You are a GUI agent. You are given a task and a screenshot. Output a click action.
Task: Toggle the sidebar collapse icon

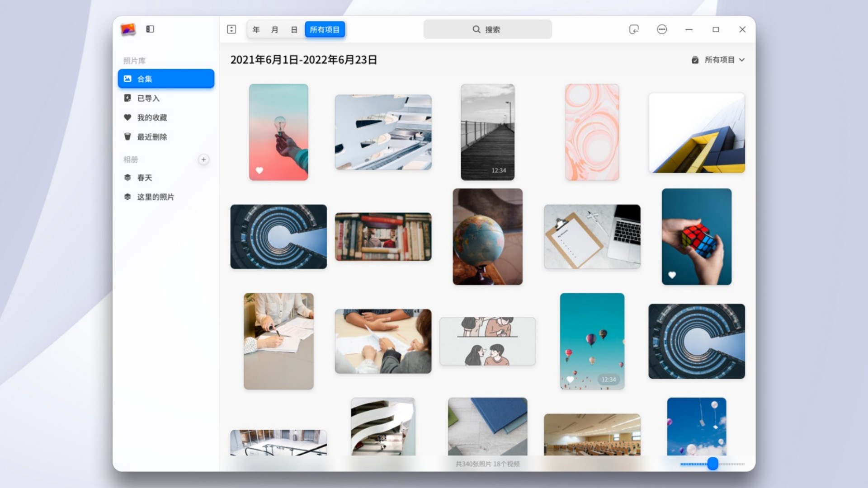(x=150, y=29)
